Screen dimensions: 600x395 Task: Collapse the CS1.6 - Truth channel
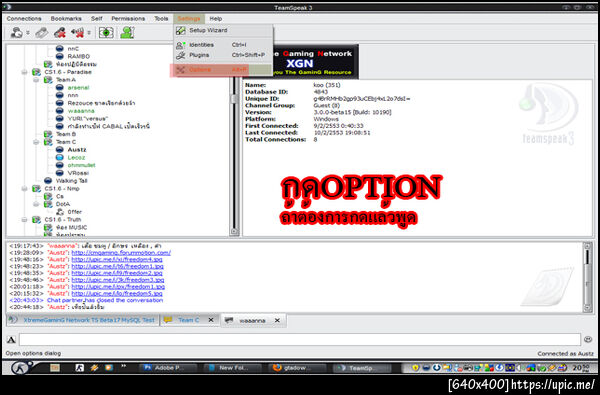point(24,220)
